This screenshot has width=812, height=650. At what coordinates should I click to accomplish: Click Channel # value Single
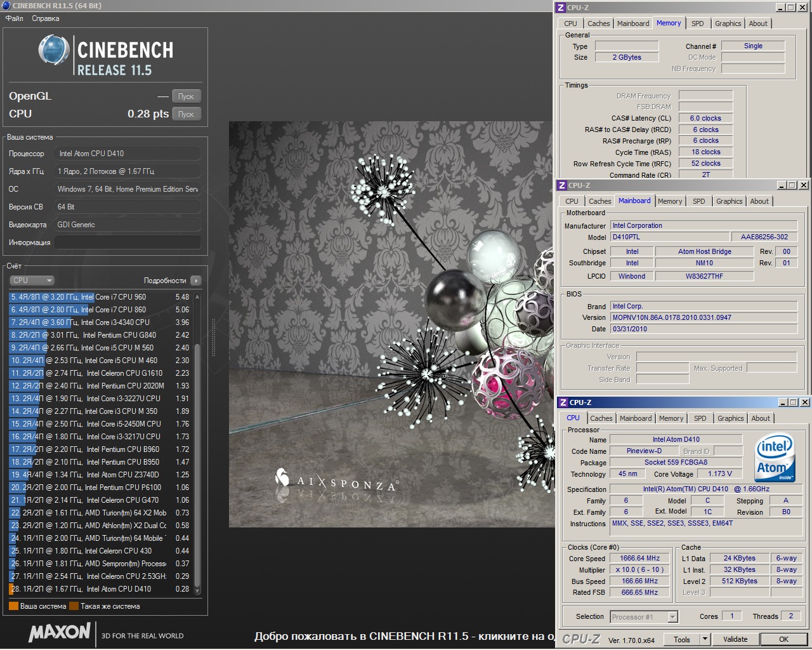pos(753,46)
